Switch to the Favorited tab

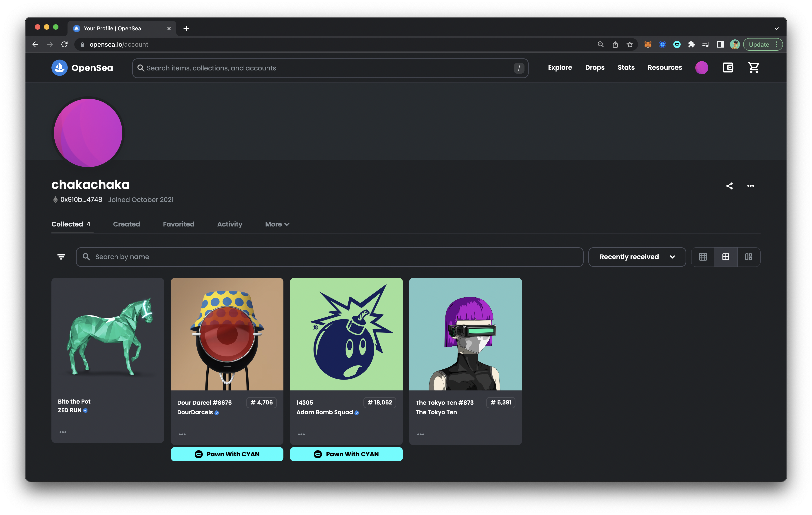(x=178, y=224)
